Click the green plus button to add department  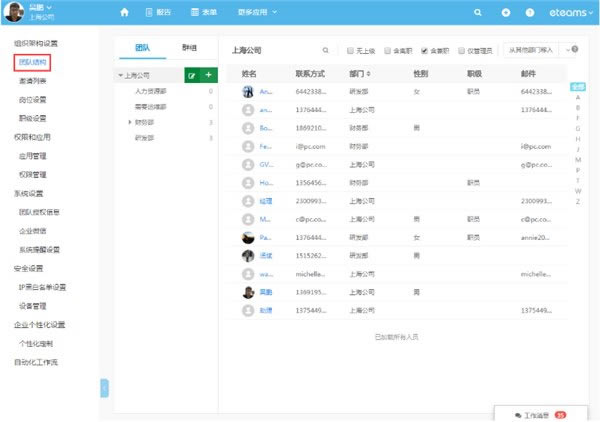(x=208, y=75)
